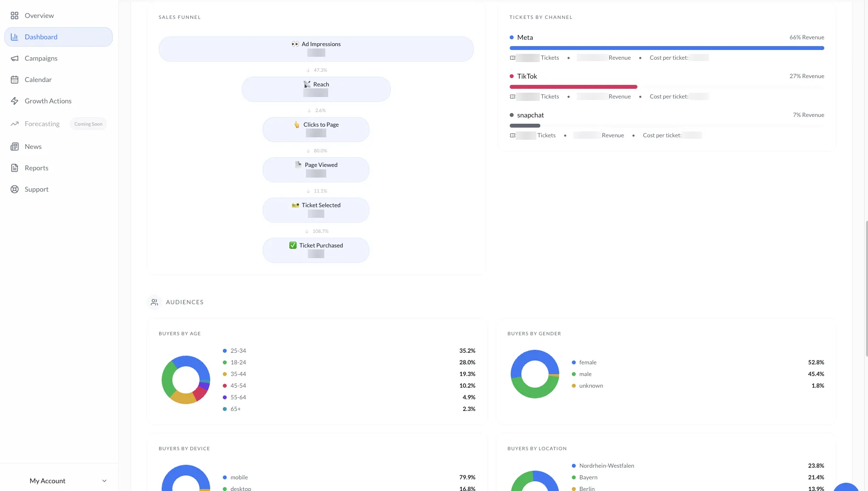This screenshot has height=491, width=868.
Task: Go to Campaigns in sidebar
Action: coord(58,58)
